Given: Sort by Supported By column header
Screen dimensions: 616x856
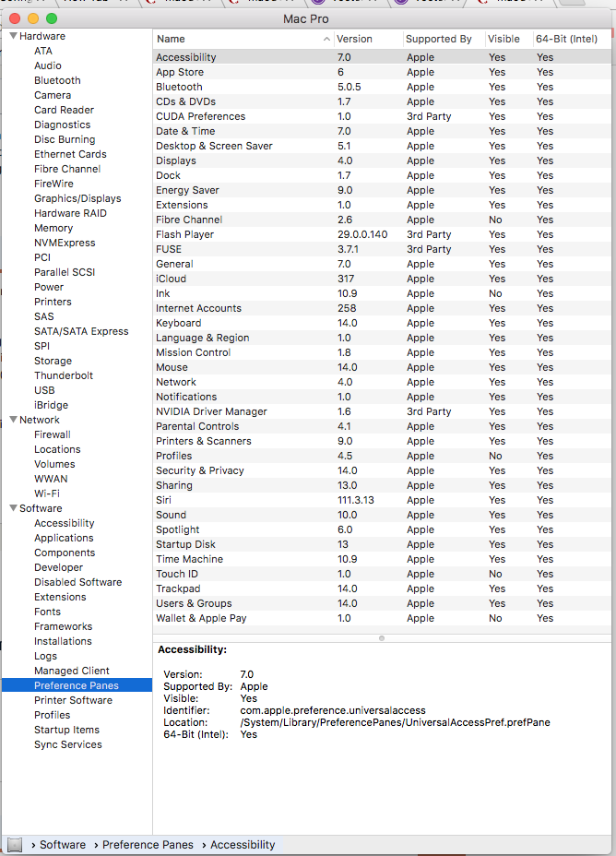Looking at the screenshot, I should click(438, 39).
